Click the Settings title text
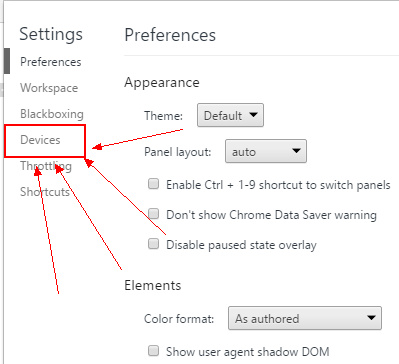Viewport: 399px width, 364px height. pyautogui.click(x=51, y=34)
